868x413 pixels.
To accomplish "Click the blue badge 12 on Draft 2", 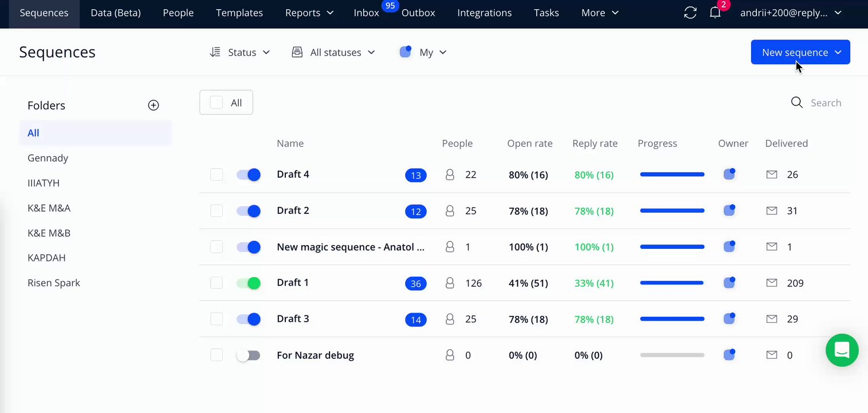I will tap(416, 211).
